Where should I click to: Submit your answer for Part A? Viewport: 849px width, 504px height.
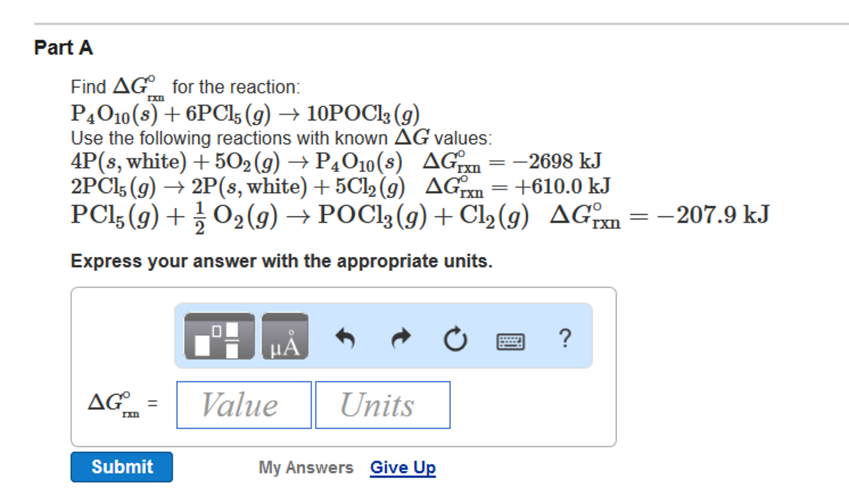pyautogui.click(x=121, y=467)
